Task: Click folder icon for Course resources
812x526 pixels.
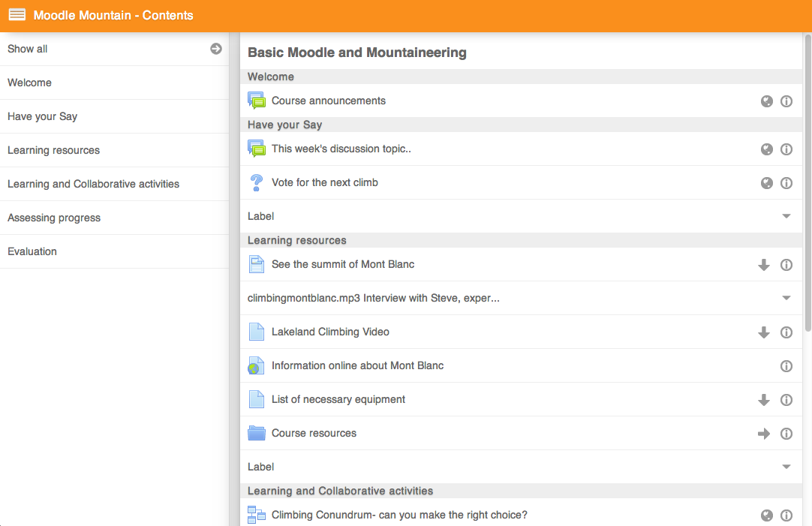Action: click(x=257, y=433)
